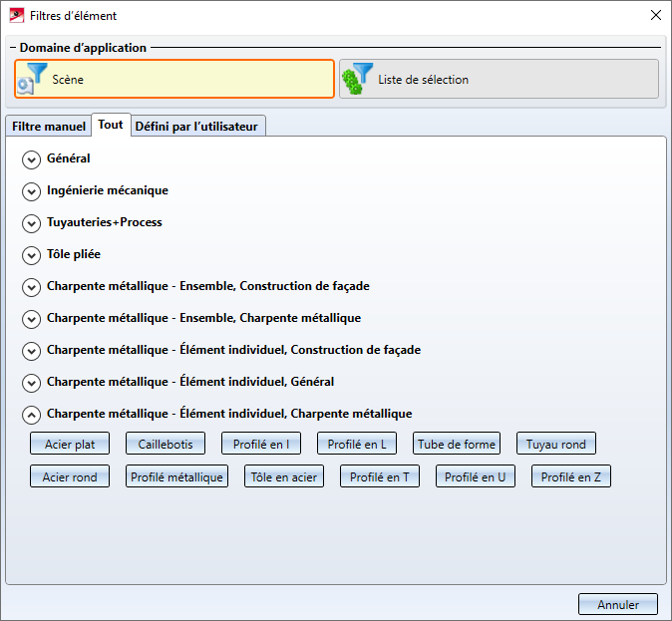This screenshot has width=672, height=621.
Task: Click the Acier plat filter button
Action: pyautogui.click(x=70, y=444)
